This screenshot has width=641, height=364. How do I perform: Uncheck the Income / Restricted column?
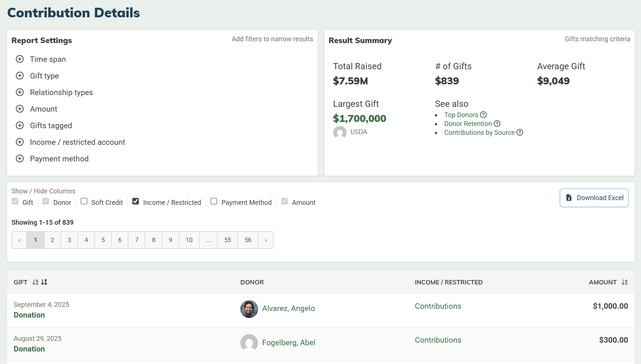(136, 202)
